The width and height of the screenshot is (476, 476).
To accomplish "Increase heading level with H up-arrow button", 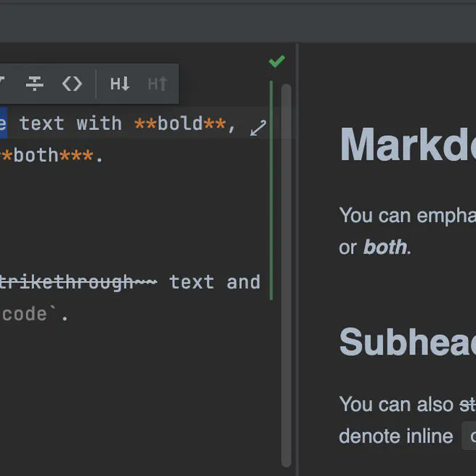I will (x=157, y=84).
